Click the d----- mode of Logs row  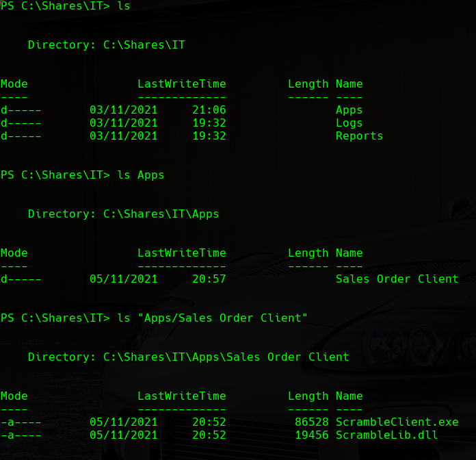pos(21,123)
